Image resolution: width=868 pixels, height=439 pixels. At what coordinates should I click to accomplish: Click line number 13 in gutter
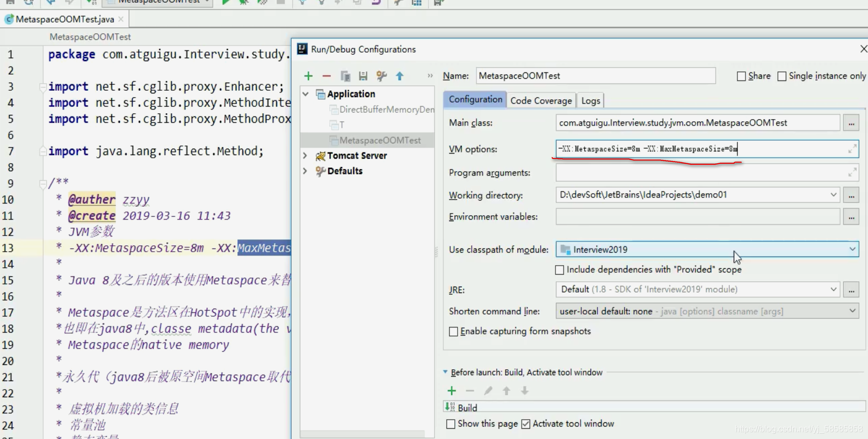click(x=8, y=248)
